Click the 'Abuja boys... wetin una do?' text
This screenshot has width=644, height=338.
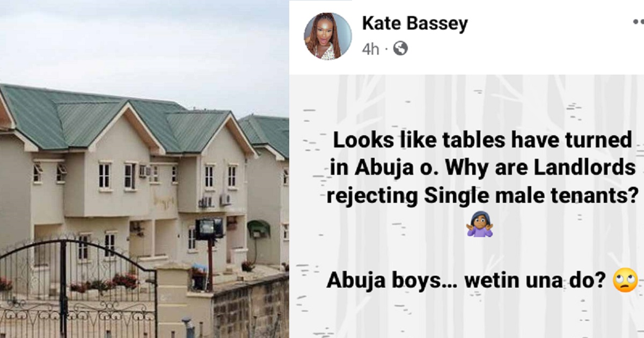469,281
